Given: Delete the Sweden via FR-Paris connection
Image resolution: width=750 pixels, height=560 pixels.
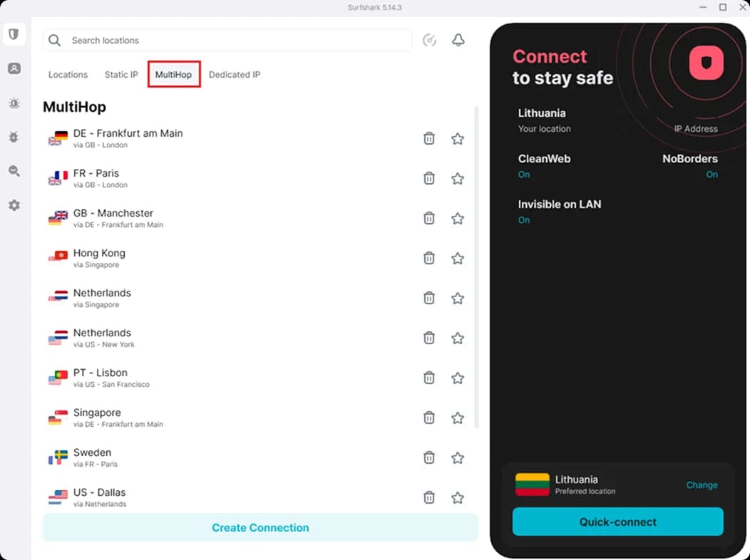Looking at the screenshot, I should (428, 457).
